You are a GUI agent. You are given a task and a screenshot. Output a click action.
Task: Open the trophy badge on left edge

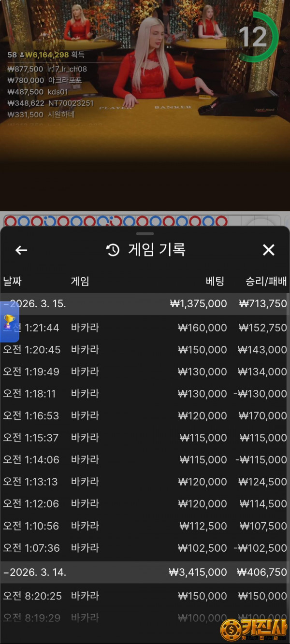tap(9, 321)
